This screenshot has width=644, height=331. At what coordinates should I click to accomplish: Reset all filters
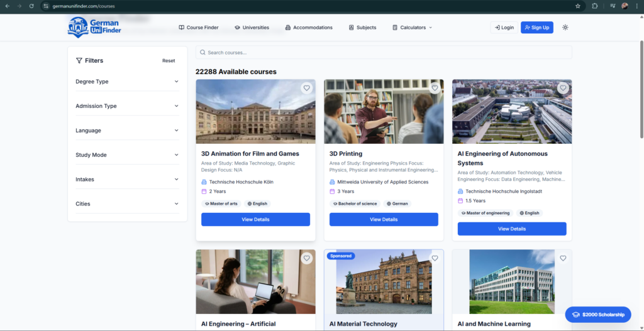tap(169, 61)
